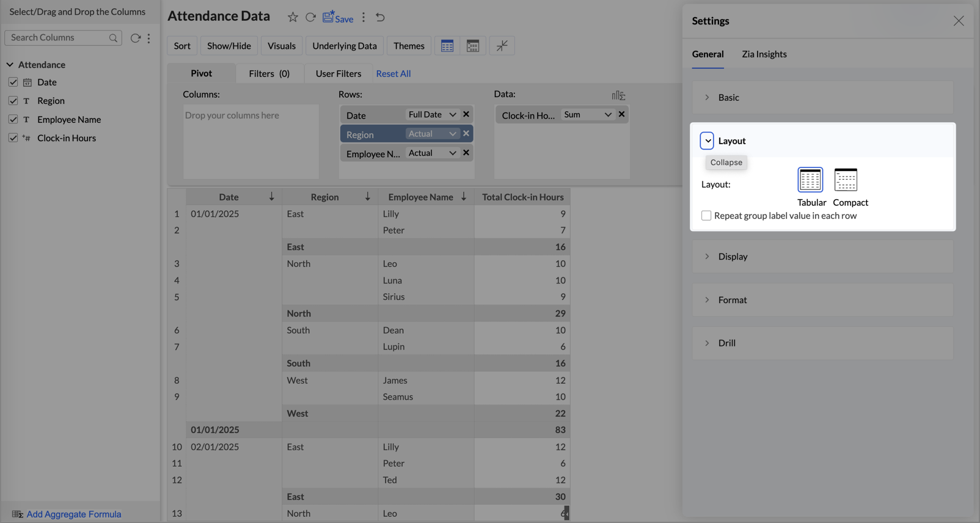The height and width of the screenshot is (523, 980).
Task: Search icon in Search Columns box
Action: [113, 38]
